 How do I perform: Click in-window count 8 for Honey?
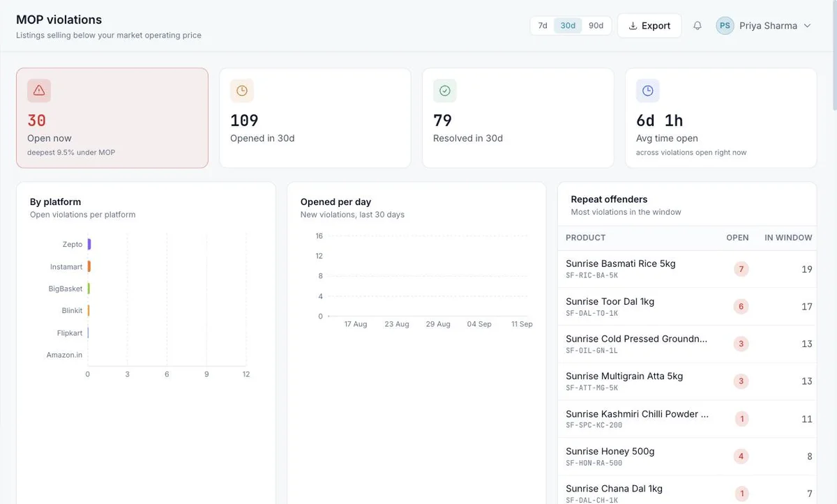click(x=810, y=457)
